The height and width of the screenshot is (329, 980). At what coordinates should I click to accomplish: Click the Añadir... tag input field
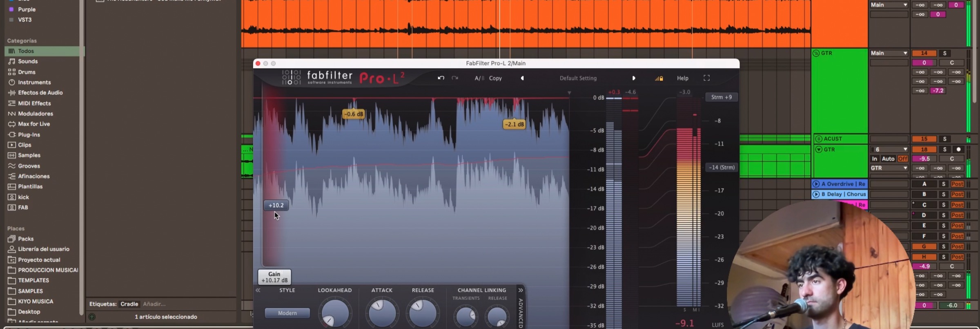(154, 304)
